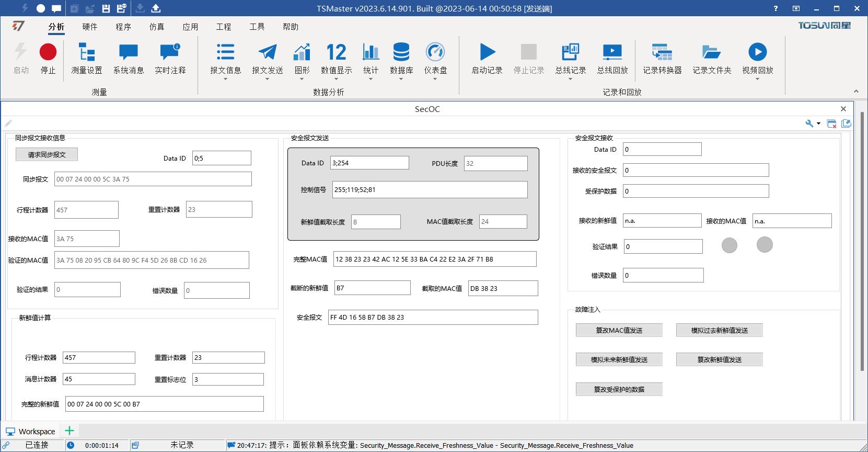The image size is (868, 452).
Task: Click 启动记录 start logging icon
Action: pyautogui.click(x=487, y=52)
